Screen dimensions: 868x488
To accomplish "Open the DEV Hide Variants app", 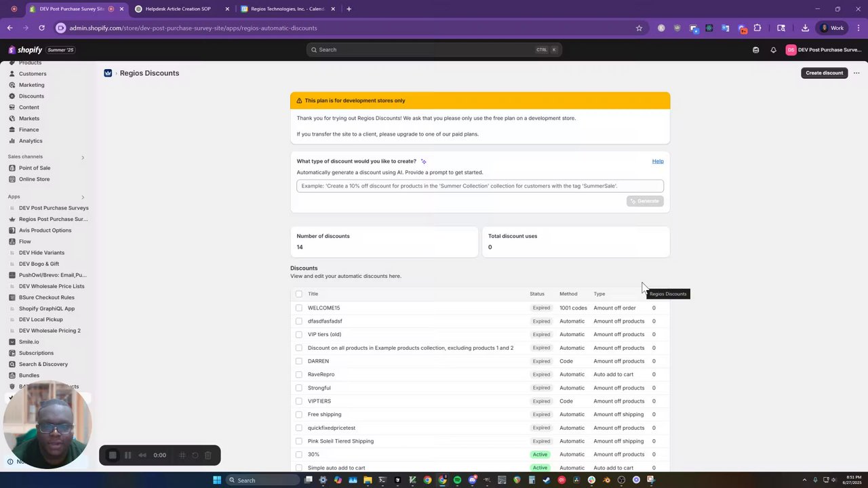I will (x=41, y=253).
